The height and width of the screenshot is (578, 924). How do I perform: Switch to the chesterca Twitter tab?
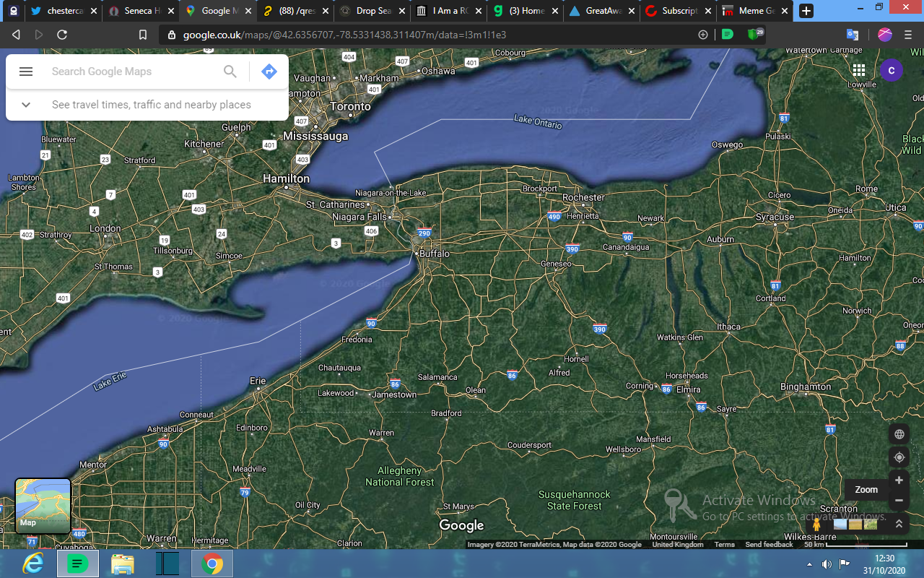pyautogui.click(x=64, y=11)
